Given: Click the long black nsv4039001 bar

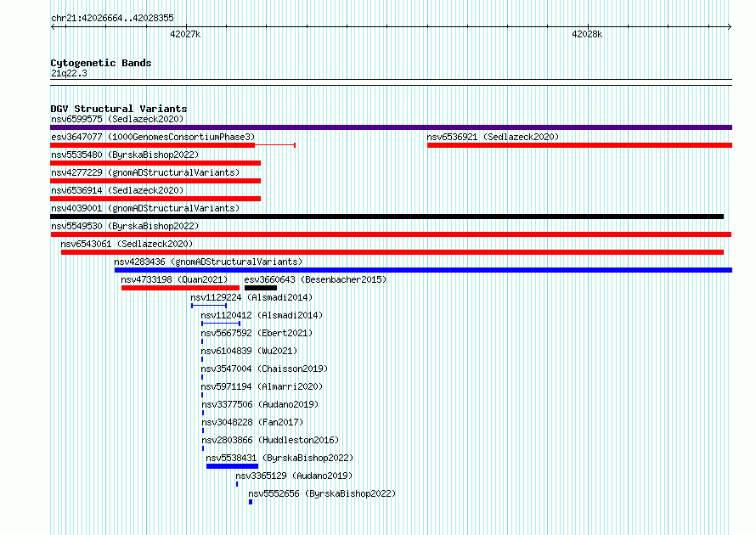Looking at the screenshot, I should [386, 217].
